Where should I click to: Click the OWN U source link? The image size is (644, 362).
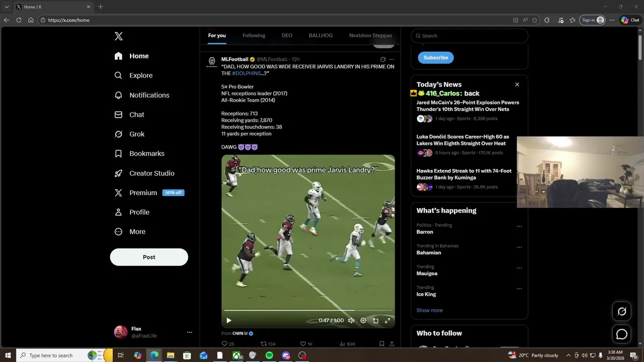tap(243, 333)
